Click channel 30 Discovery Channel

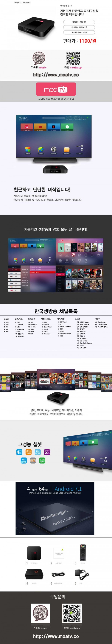64,333
